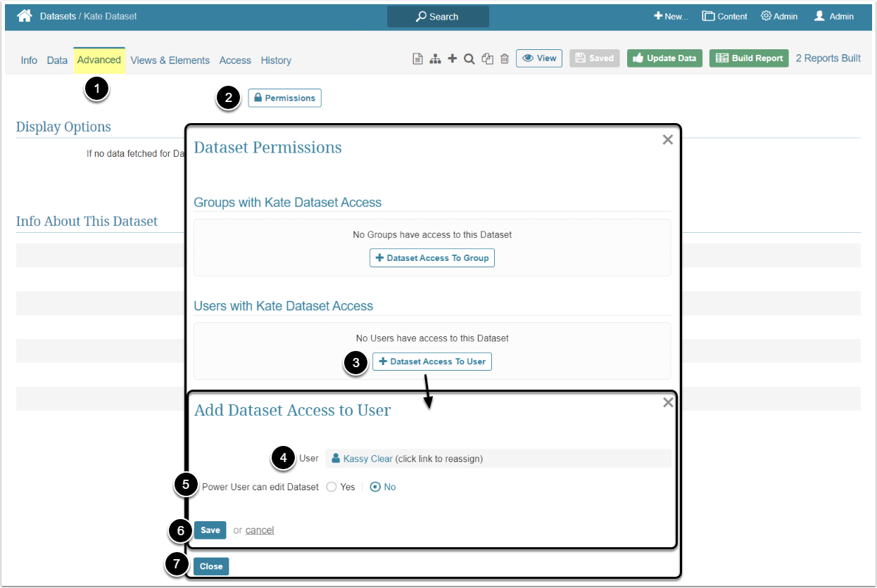The width and height of the screenshot is (877, 588).
Task: Click the cancel link
Action: point(260,530)
